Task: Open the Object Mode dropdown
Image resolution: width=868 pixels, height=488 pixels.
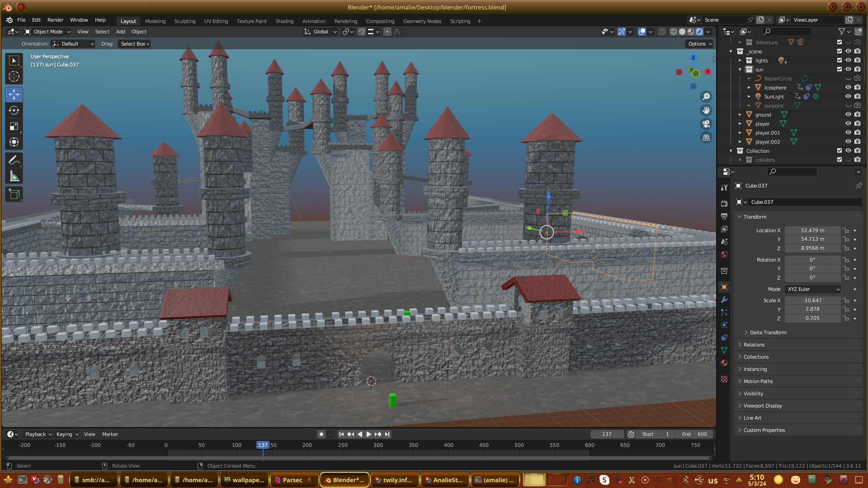Action: pos(48,32)
